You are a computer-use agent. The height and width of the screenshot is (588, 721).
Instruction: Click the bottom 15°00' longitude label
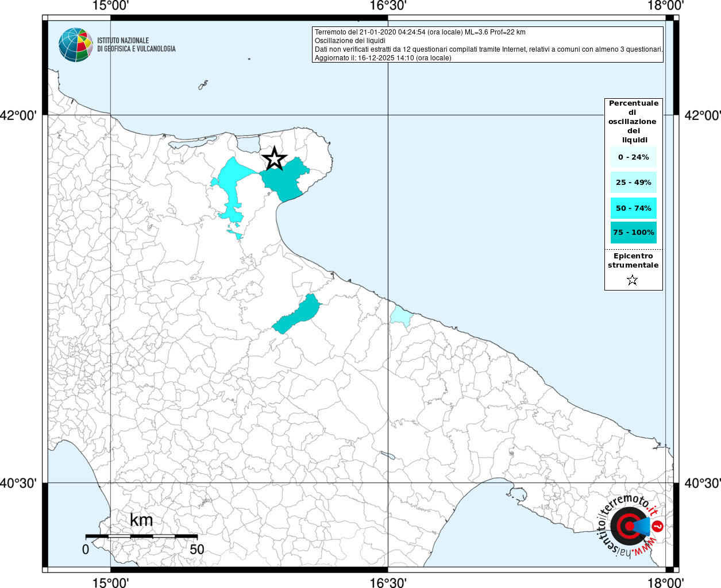(110, 582)
